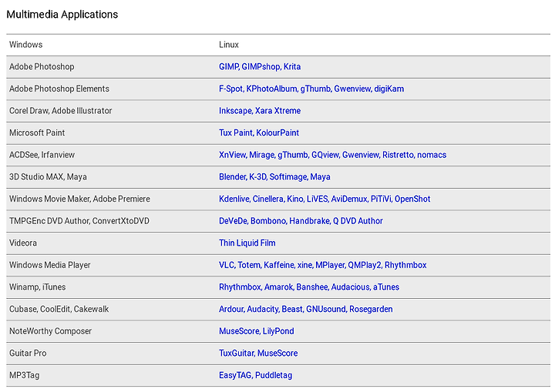Open the Blender link

click(232, 176)
